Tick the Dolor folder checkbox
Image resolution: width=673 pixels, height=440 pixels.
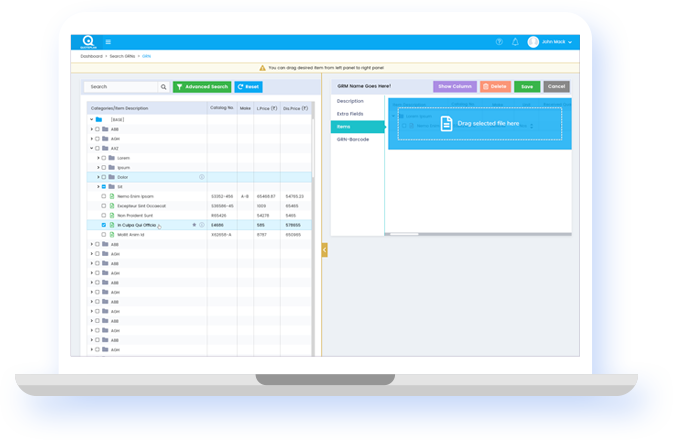[104, 177]
